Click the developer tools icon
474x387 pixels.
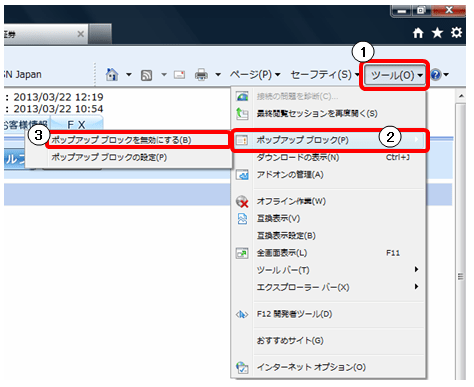[x=242, y=314]
